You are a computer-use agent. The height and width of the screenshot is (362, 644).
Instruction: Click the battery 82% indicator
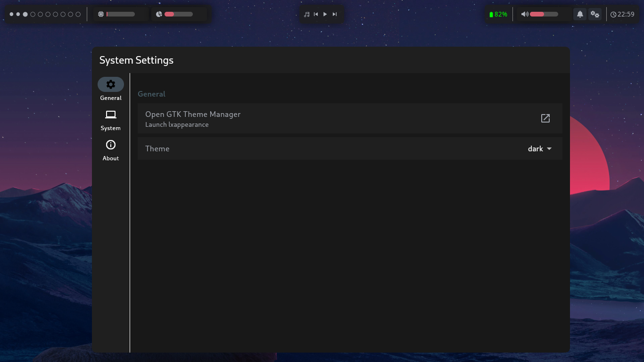498,15
